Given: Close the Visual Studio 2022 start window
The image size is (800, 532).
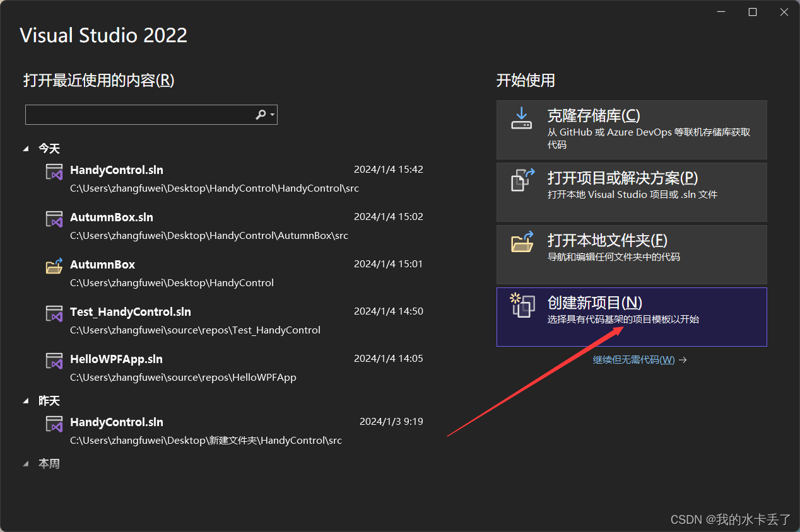Looking at the screenshot, I should point(784,12).
